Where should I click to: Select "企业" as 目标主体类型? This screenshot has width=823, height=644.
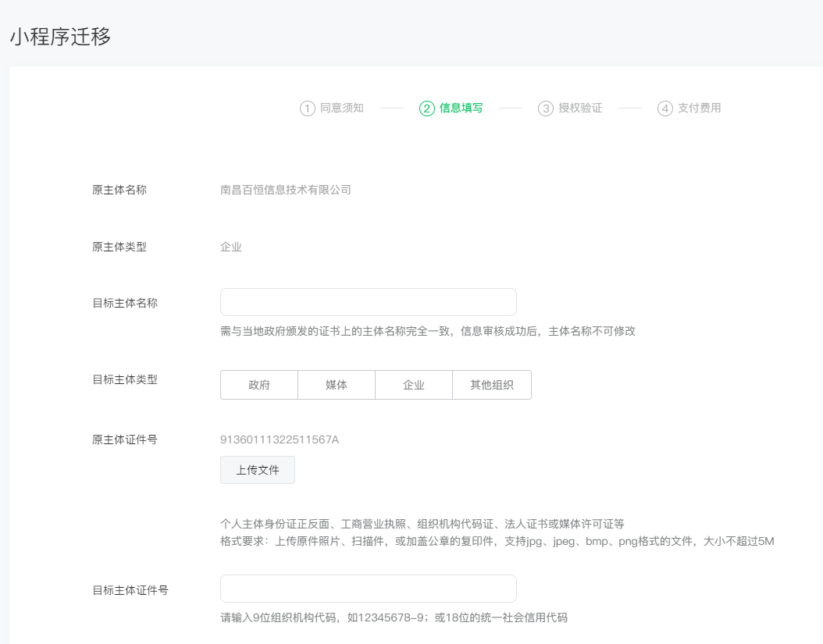tap(414, 384)
